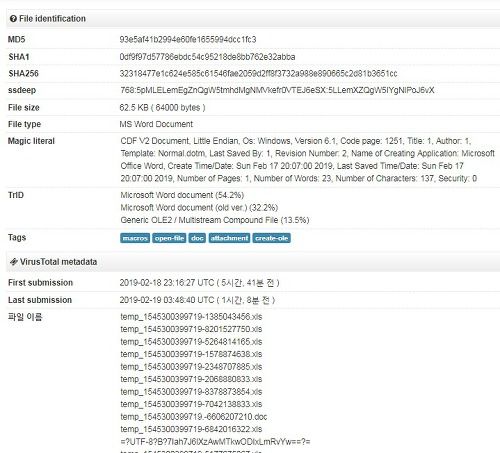Click the VirusTotal metadata section header
500x453 pixels.
click(253, 262)
